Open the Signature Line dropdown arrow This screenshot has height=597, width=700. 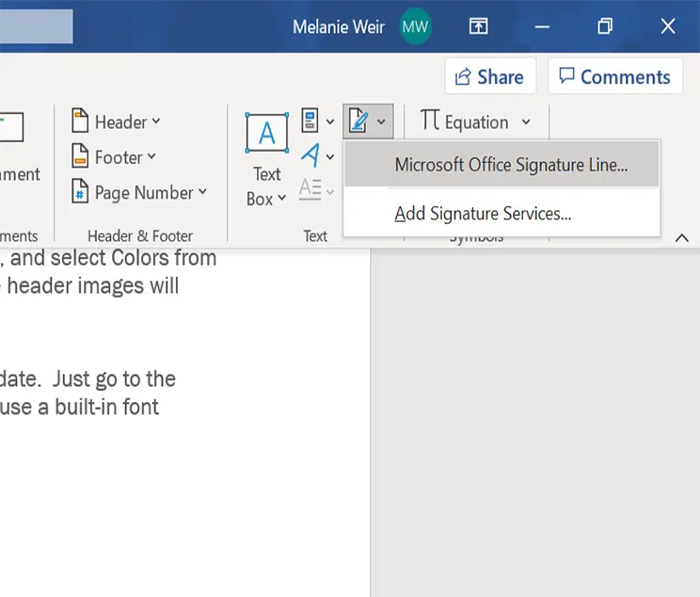[381, 121]
